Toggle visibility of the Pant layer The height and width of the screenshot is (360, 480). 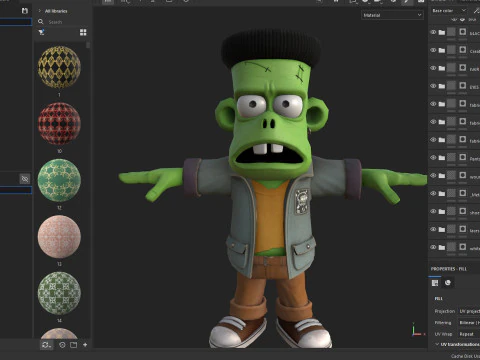433,157
